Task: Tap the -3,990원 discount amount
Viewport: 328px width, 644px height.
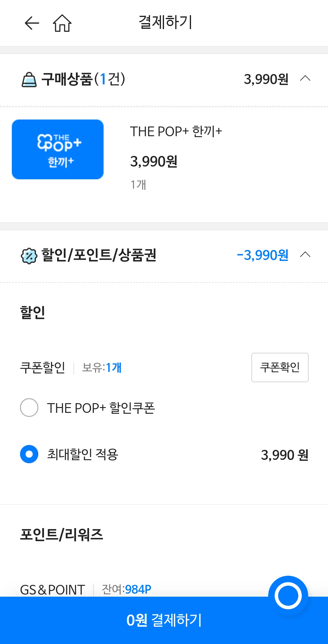Action: (262, 255)
